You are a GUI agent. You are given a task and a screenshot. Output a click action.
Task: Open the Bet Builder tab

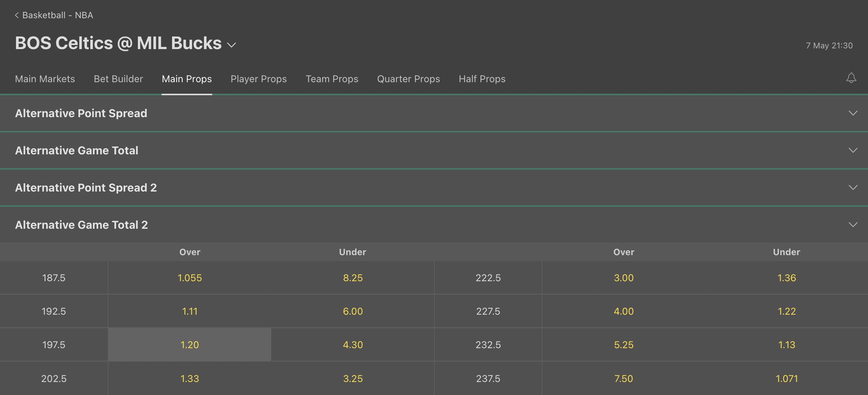click(x=118, y=79)
